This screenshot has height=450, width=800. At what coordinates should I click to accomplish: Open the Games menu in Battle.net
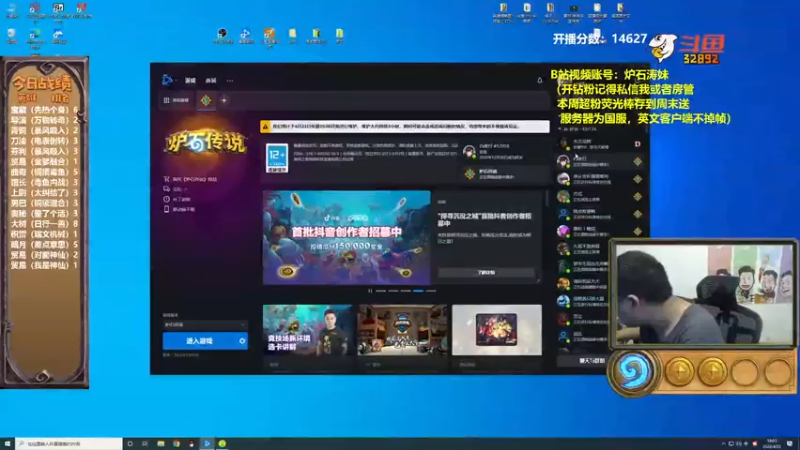[x=190, y=81]
